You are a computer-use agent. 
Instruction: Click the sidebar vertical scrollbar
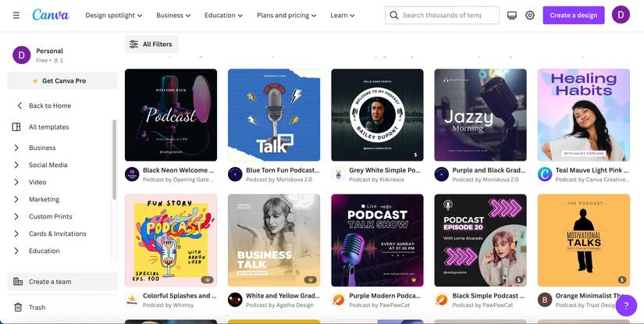coord(114,159)
